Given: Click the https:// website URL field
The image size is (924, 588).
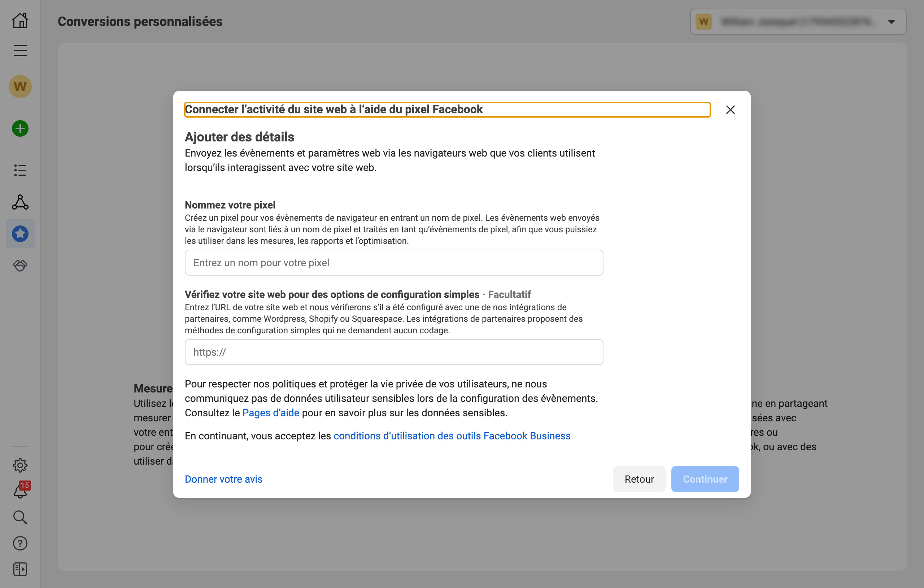Looking at the screenshot, I should (394, 352).
